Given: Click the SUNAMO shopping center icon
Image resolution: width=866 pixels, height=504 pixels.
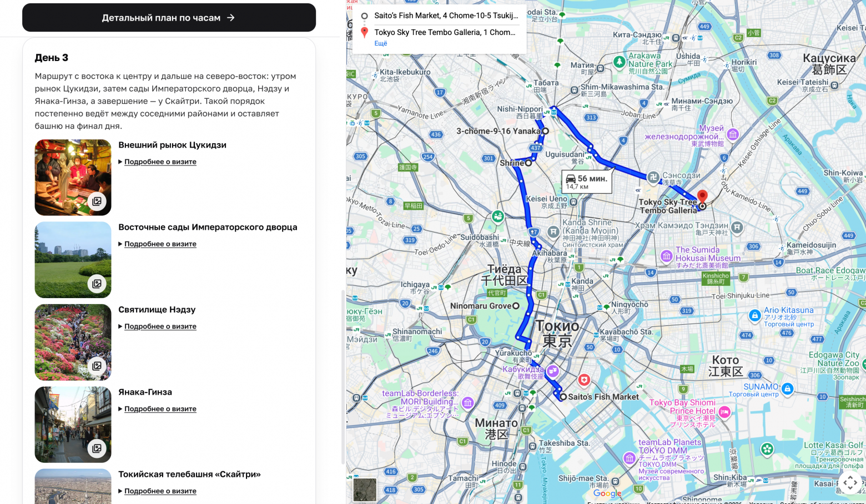Looking at the screenshot, I should (787, 389).
